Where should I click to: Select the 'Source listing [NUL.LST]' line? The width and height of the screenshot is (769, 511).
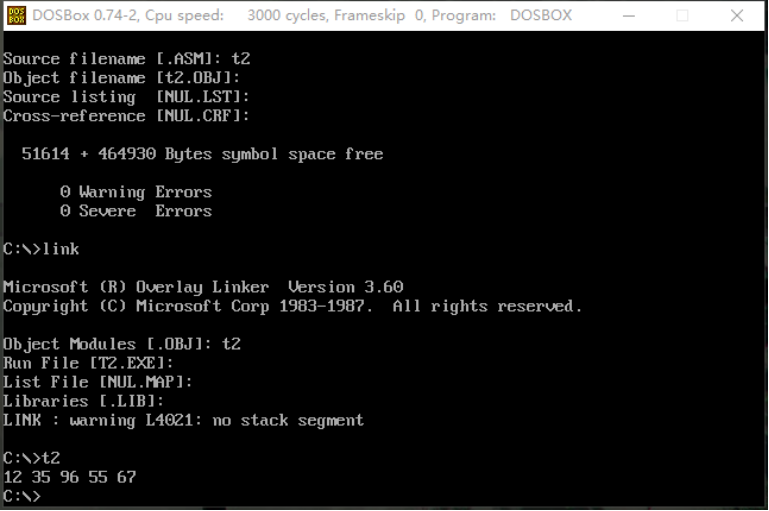(x=126, y=97)
